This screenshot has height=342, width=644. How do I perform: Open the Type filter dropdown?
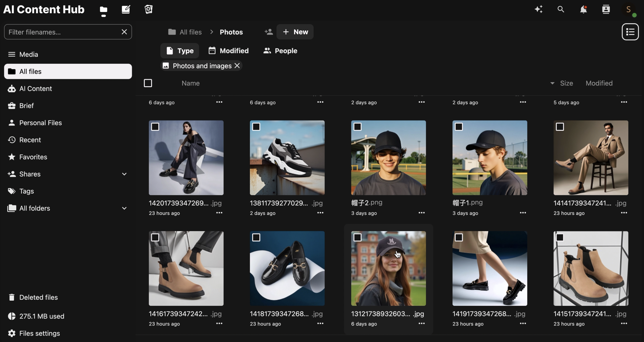click(x=180, y=51)
